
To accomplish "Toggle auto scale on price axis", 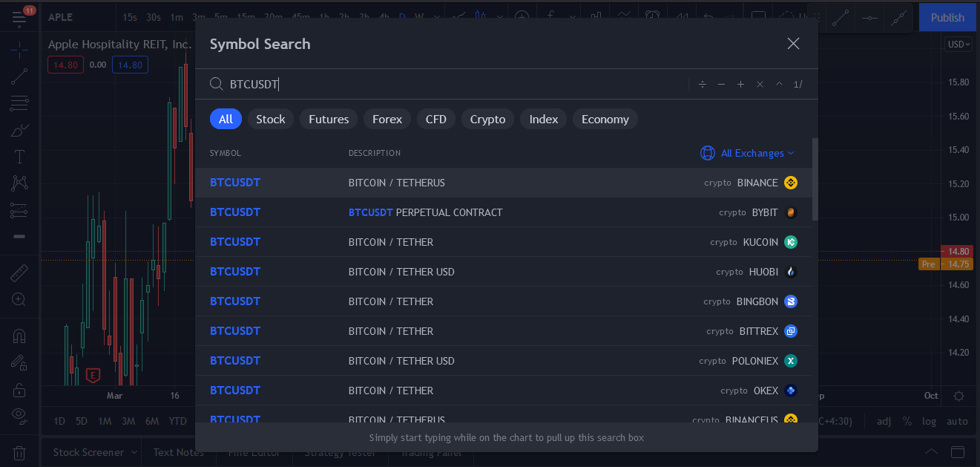I will click(957, 421).
